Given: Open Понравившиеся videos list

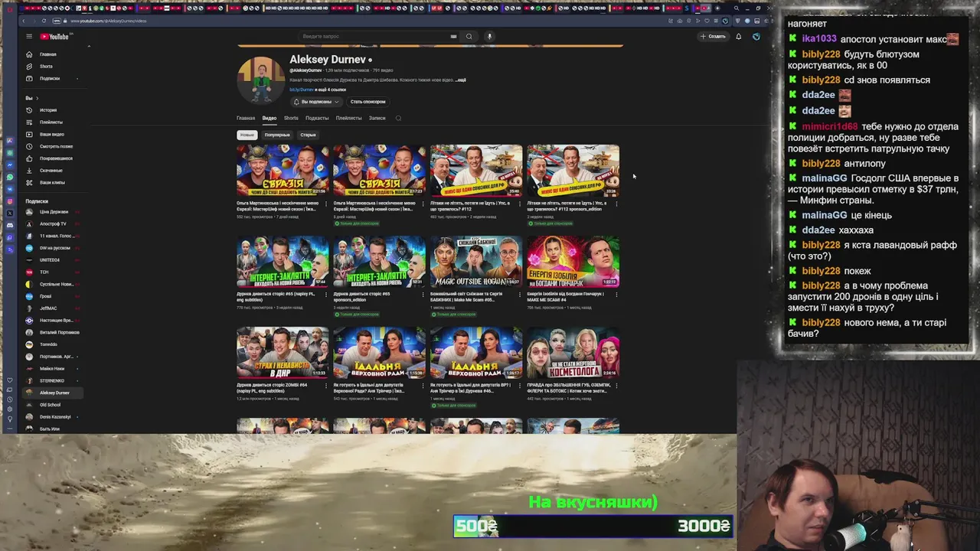Looking at the screenshot, I should coord(55,158).
